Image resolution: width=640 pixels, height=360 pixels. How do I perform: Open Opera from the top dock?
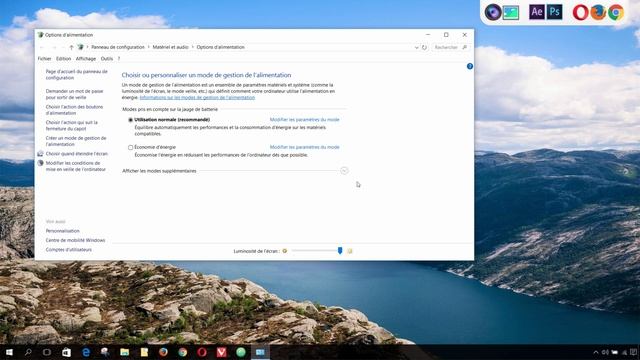pos(580,13)
